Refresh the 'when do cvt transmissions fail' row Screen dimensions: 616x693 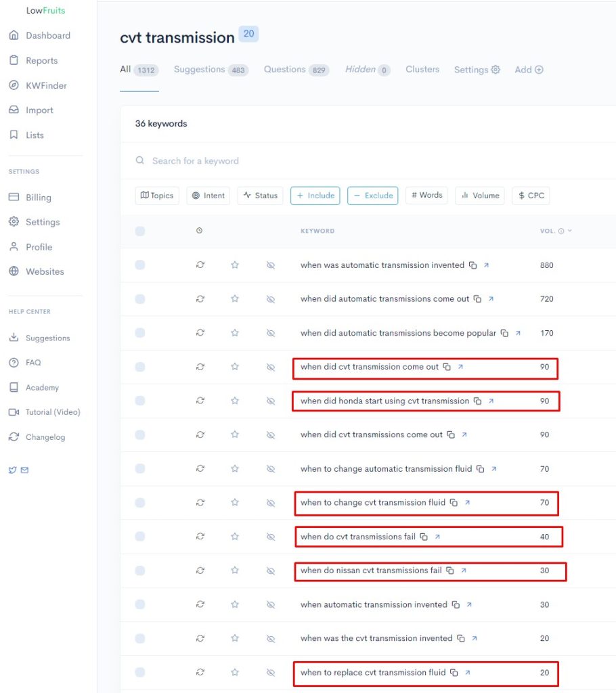coord(200,537)
